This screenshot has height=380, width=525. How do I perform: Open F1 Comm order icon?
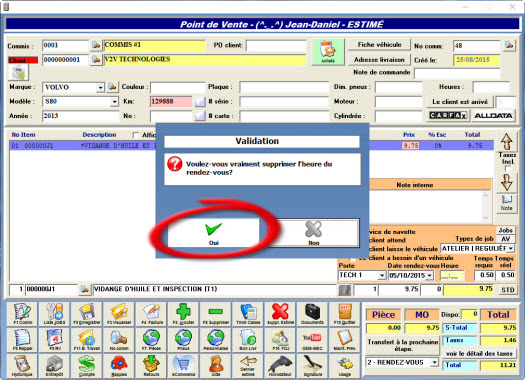click(x=22, y=314)
